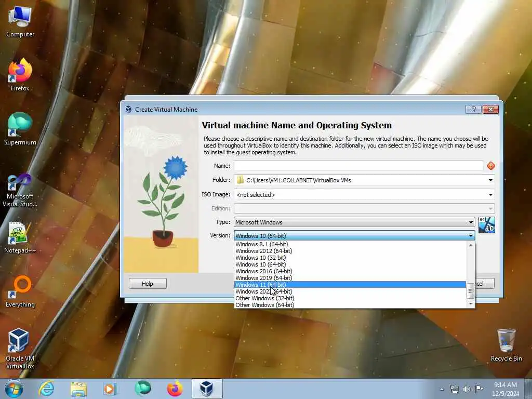
Task: Click the volume speaker tray icon
Action: pos(467,389)
